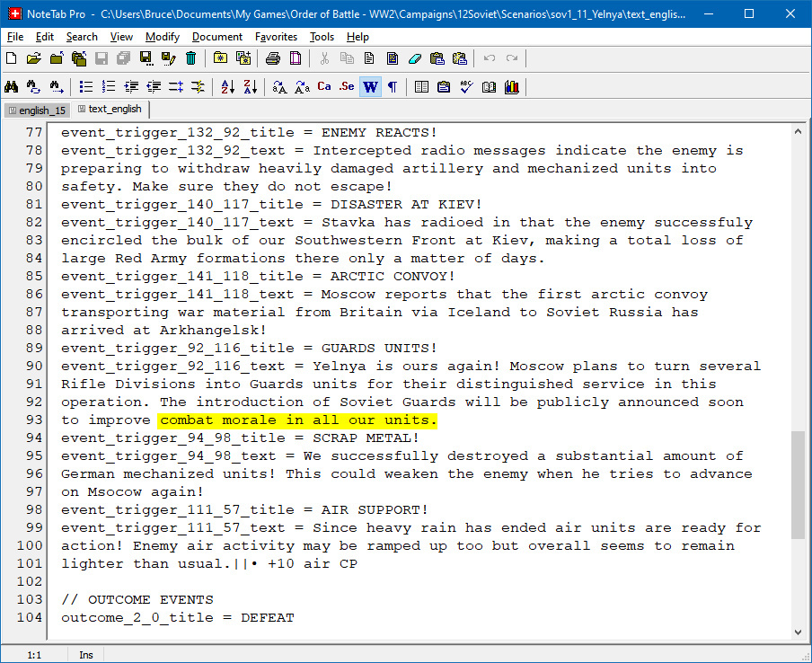Apply capitalize with the Ca icon
812x663 pixels.
click(x=324, y=86)
